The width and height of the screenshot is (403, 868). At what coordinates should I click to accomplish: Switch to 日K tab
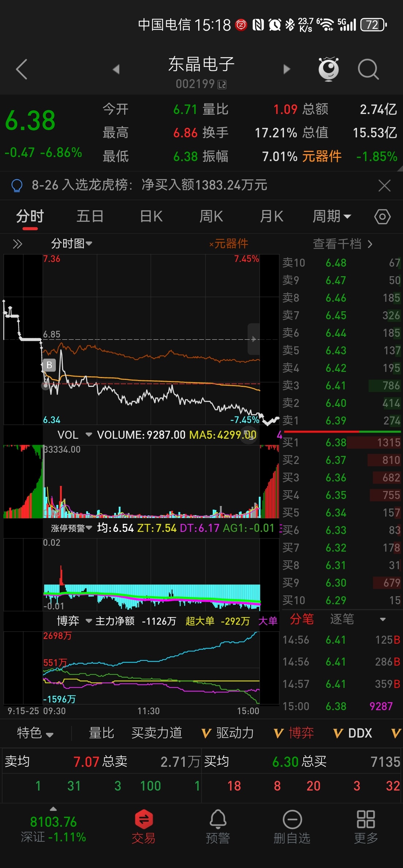151,217
